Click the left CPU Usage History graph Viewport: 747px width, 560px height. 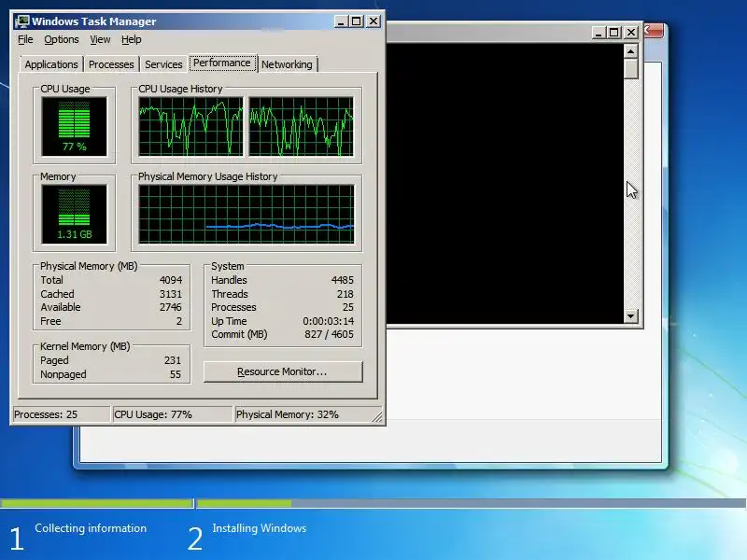coord(190,126)
